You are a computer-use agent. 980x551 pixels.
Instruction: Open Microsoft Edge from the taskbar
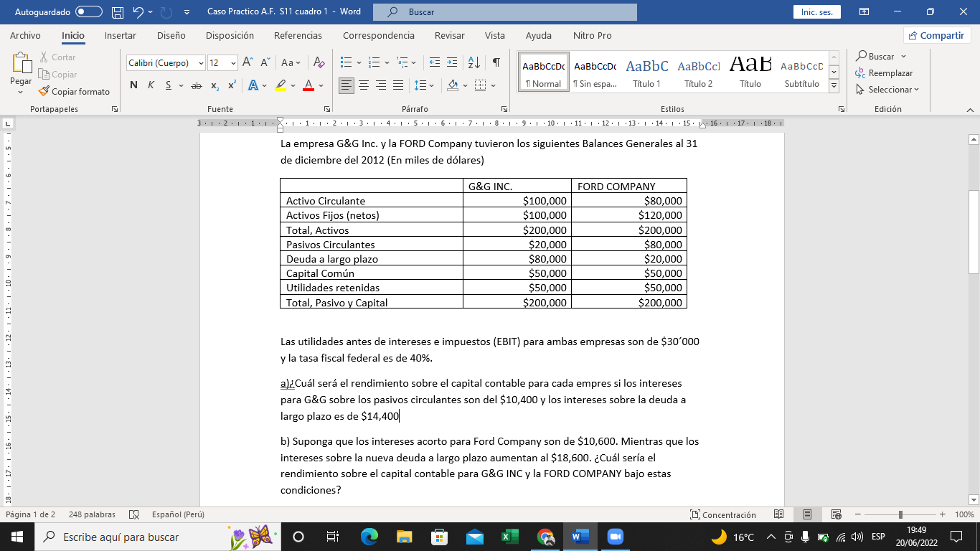coord(369,537)
